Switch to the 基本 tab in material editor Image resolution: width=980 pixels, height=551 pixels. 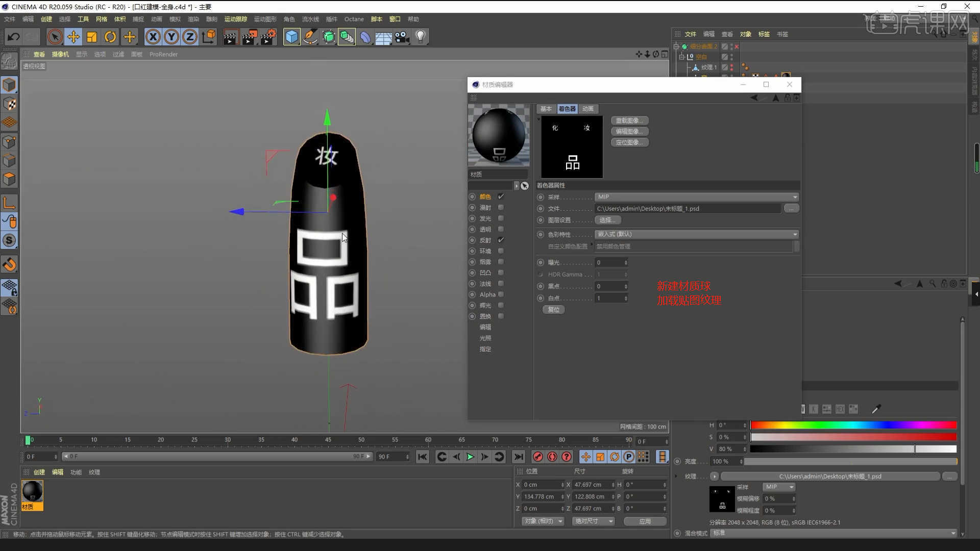tap(546, 109)
